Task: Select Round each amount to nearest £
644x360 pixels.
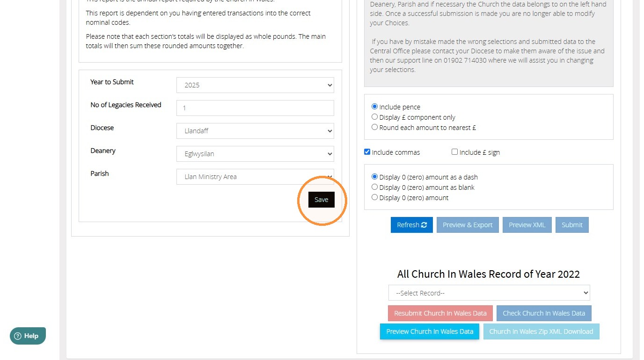Action: click(374, 127)
